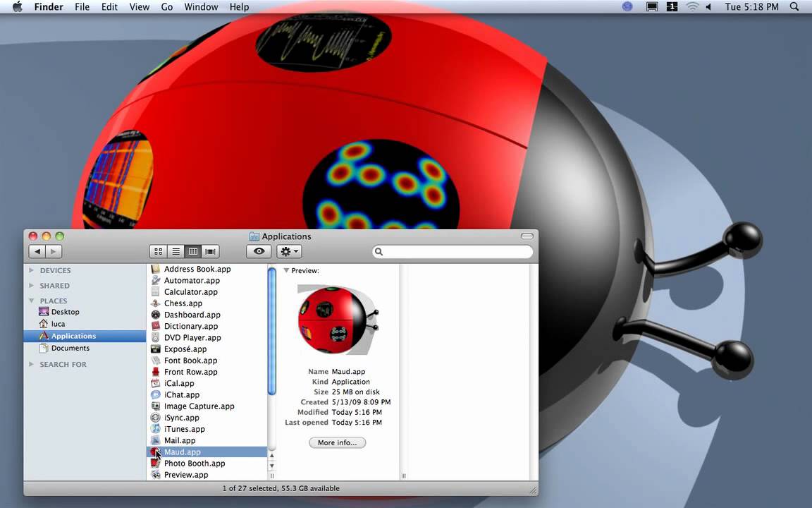Screen dimensions: 812x508
Task: Click the scroll up arrow
Action: [272, 455]
